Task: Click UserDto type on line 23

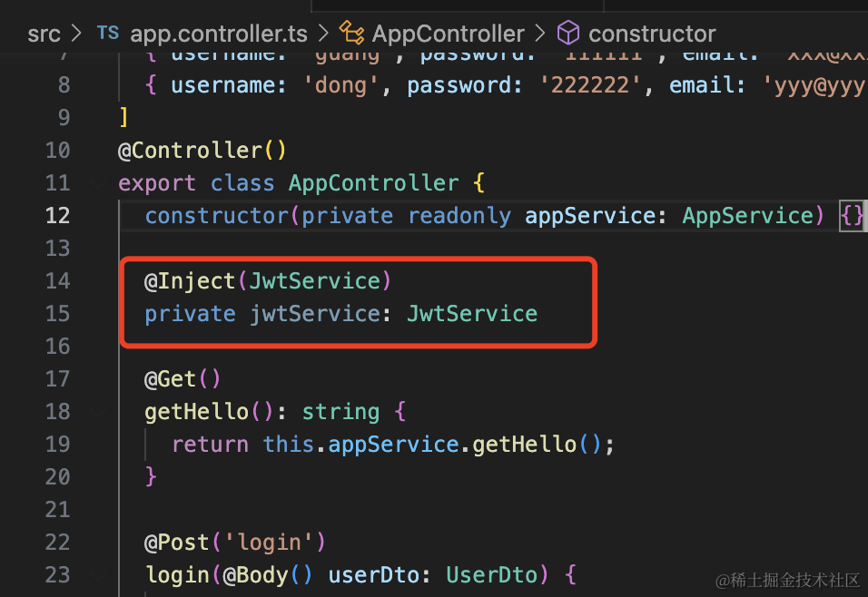Action: click(x=492, y=575)
